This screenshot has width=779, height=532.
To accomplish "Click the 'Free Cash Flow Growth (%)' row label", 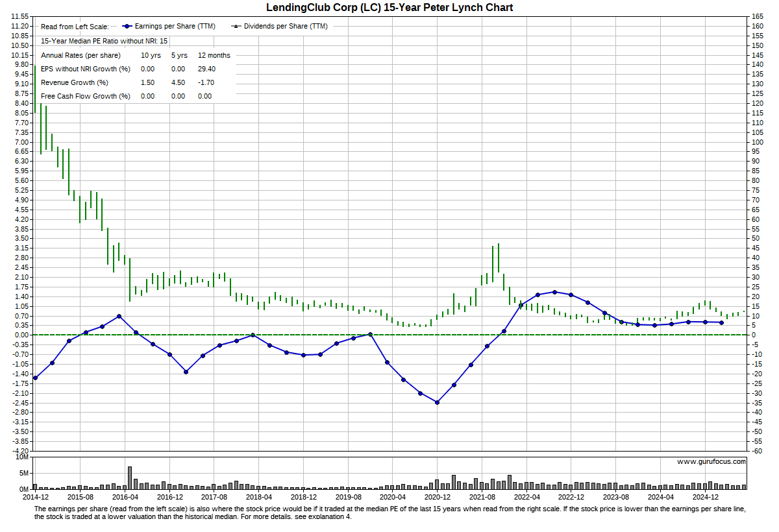I will [x=86, y=96].
